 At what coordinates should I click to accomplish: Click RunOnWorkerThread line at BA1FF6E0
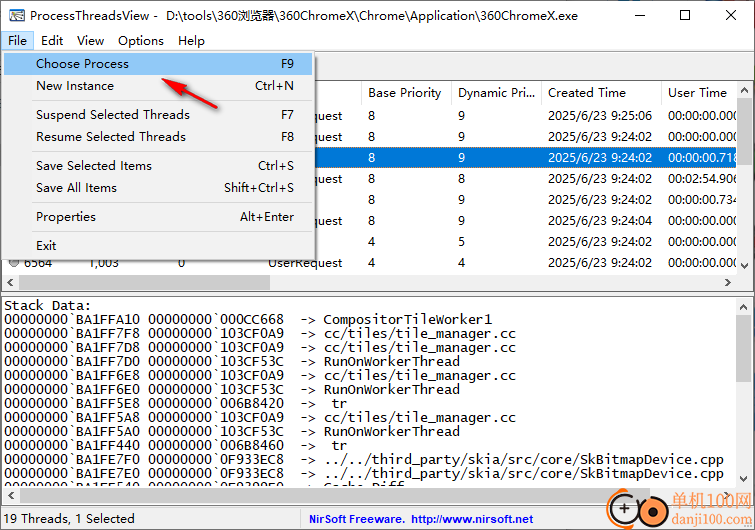[232, 389]
